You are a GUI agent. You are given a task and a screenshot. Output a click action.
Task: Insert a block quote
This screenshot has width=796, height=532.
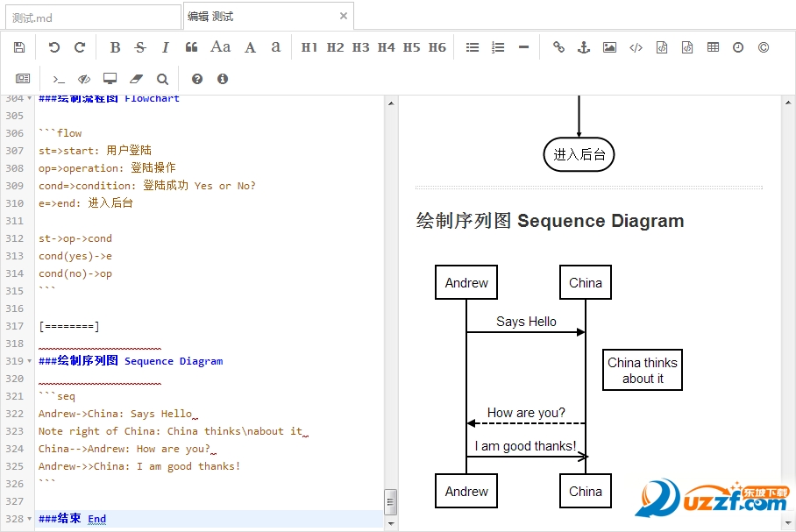coord(191,47)
